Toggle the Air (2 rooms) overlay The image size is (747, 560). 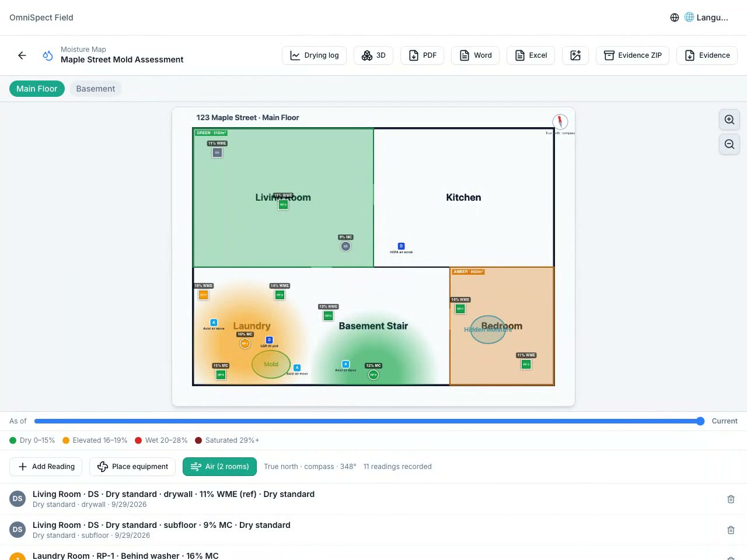click(219, 467)
